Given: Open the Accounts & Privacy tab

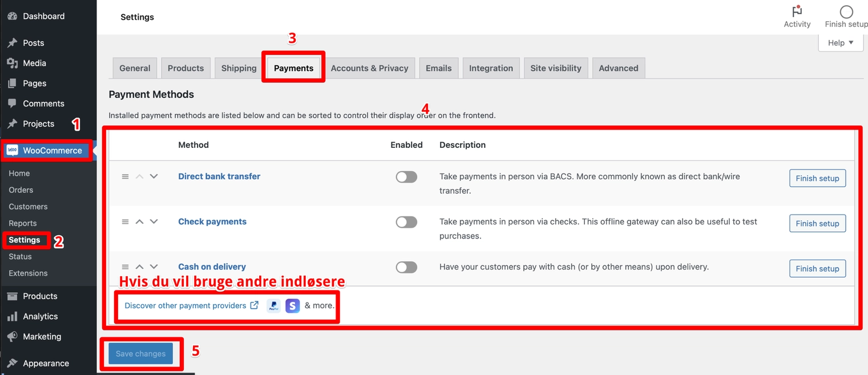Looking at the screenshot, I should point(369,68).
